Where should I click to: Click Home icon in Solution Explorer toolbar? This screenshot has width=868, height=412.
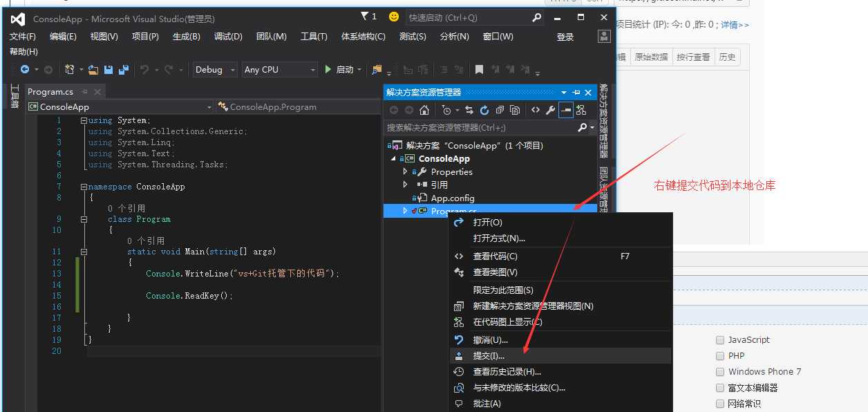point(424,110)
